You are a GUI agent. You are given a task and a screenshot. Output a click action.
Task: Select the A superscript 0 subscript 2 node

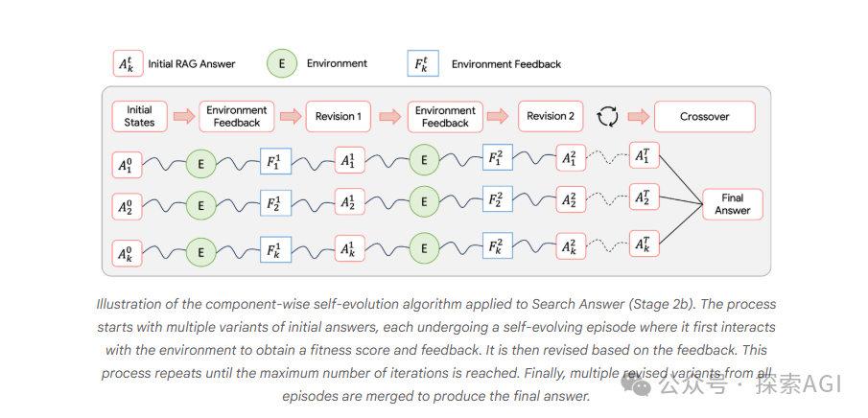tap(127, 207)
